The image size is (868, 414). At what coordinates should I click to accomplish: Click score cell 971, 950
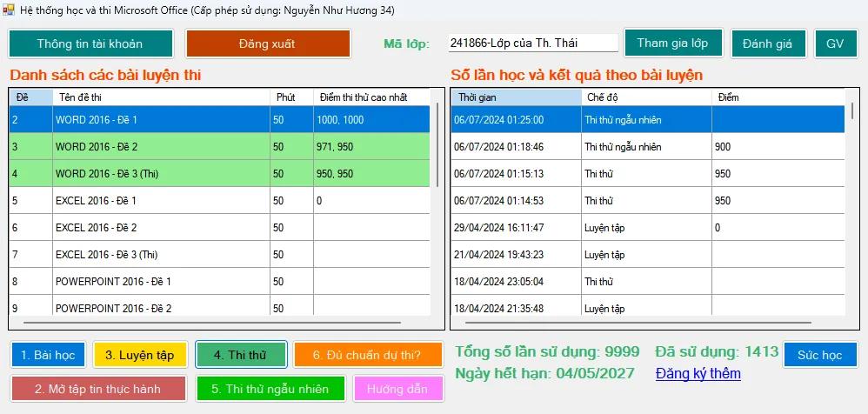[372, 147]
